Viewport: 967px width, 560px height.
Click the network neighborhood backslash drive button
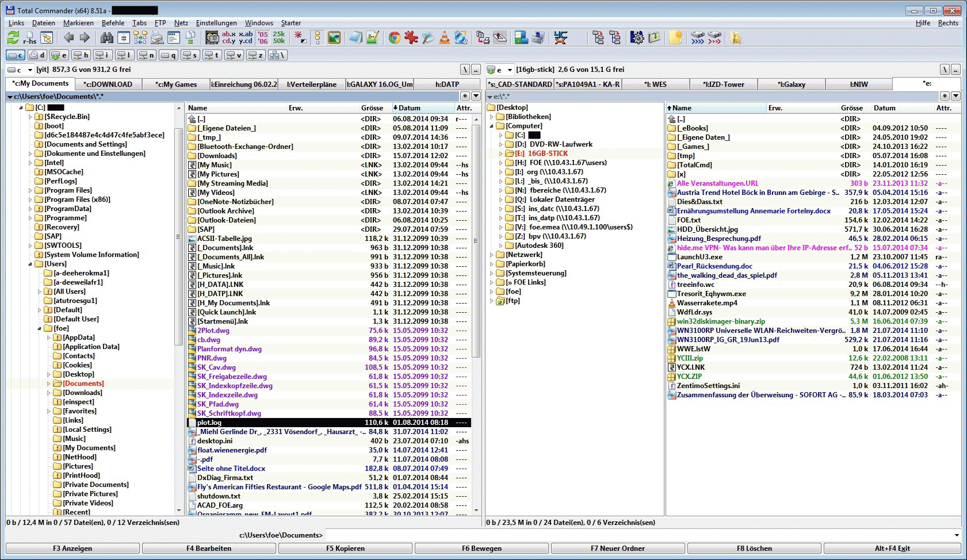tap(277, 55)
